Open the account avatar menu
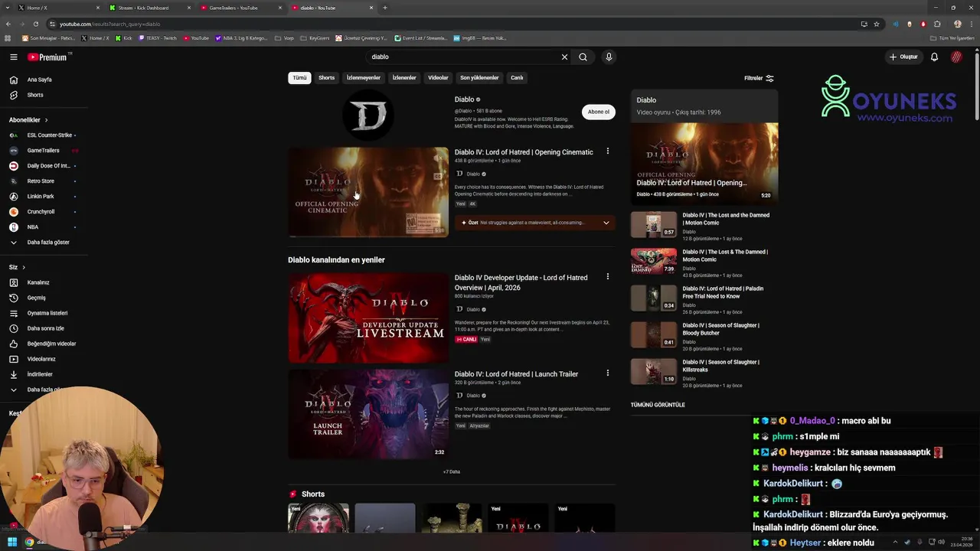This screenshot has height=551, width=980. click(956, 57)
